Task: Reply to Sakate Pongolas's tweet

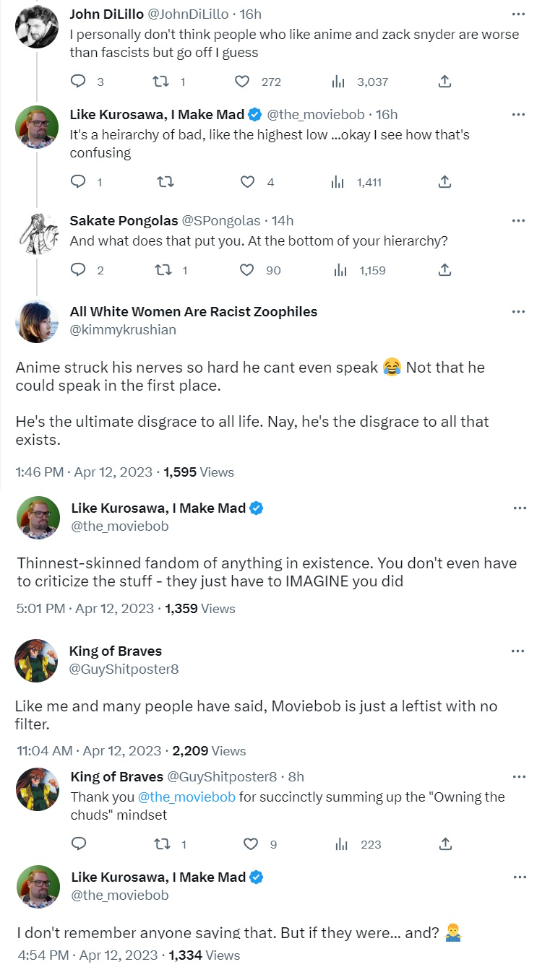Action: tap(78, 270)
